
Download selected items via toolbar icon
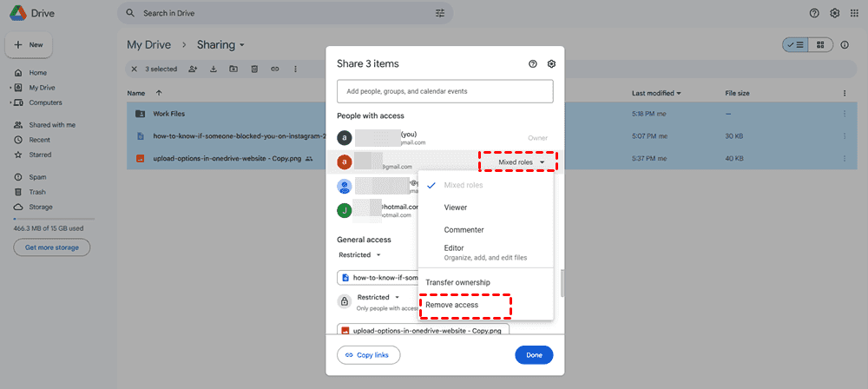click(x=214, y=69)
